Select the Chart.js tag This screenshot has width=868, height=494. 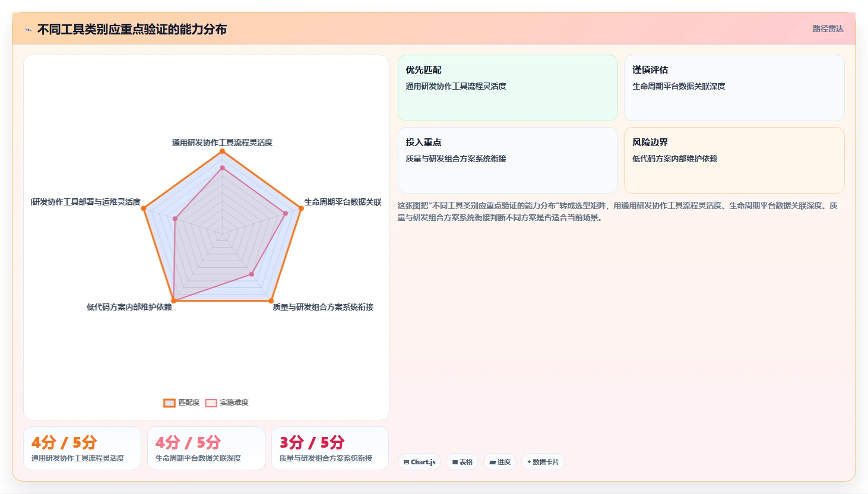pyautogui.click(x=419, y=462)
